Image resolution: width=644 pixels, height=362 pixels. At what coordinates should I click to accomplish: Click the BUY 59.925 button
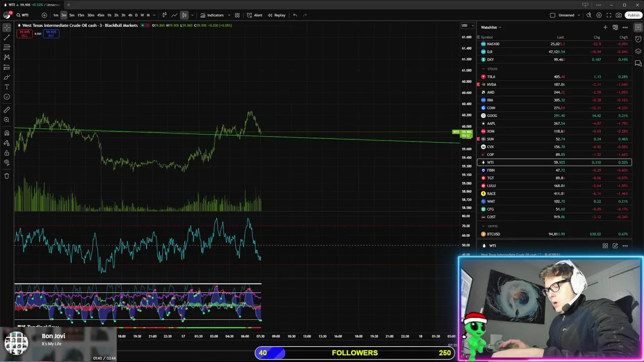pos(51,33)
